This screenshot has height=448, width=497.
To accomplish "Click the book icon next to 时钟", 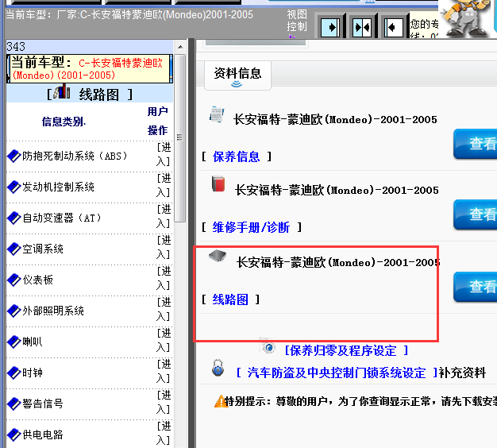I will pyautogui.click(x=14, y=373).
